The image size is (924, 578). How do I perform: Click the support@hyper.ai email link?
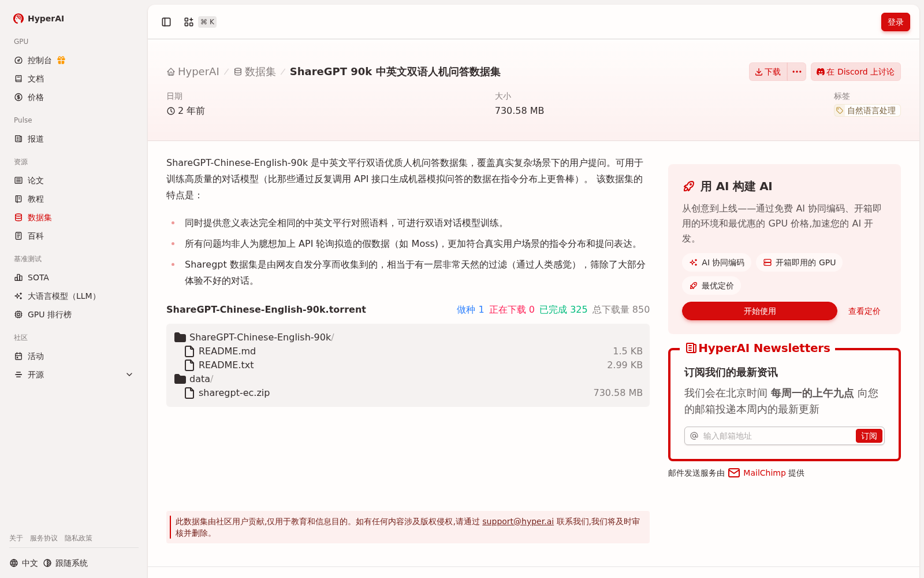point(518,521)
